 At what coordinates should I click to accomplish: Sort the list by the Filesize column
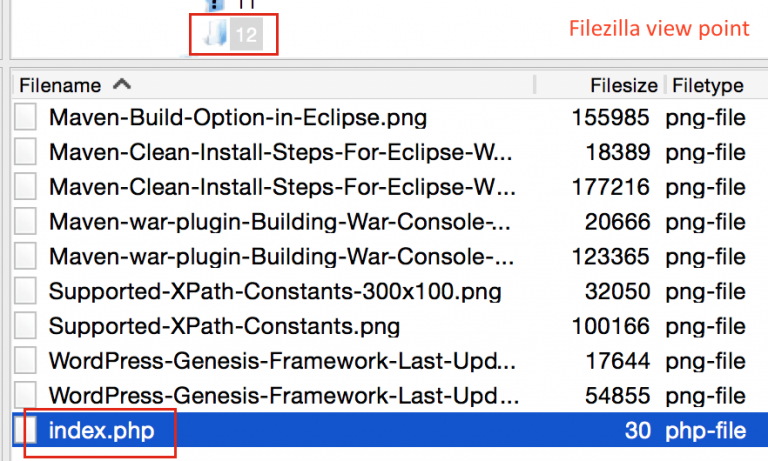pos(623,85)
